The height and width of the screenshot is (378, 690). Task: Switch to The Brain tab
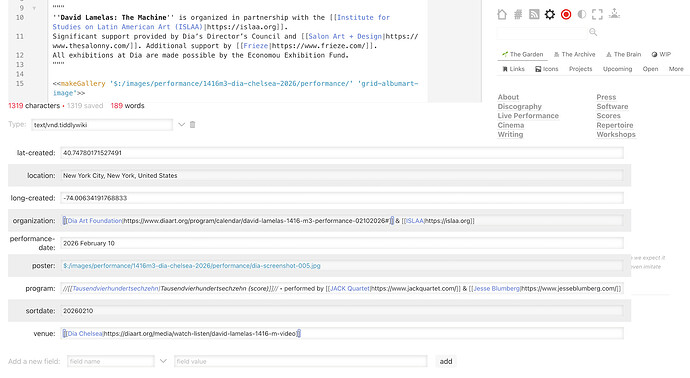point(624,54)
